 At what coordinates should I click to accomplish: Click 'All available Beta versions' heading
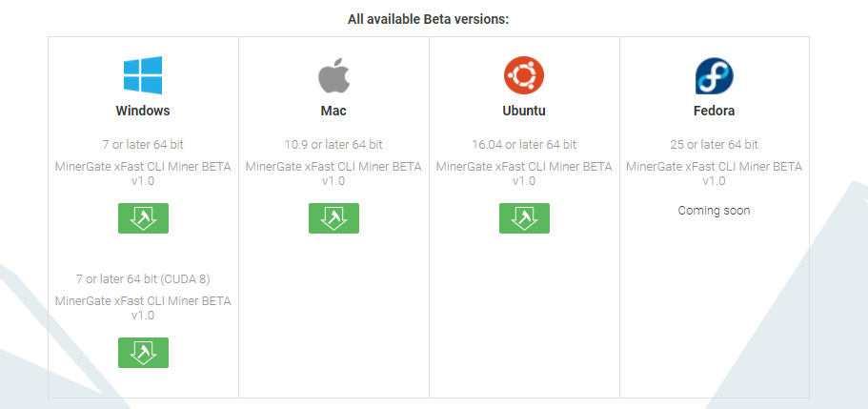pos(428,19)
